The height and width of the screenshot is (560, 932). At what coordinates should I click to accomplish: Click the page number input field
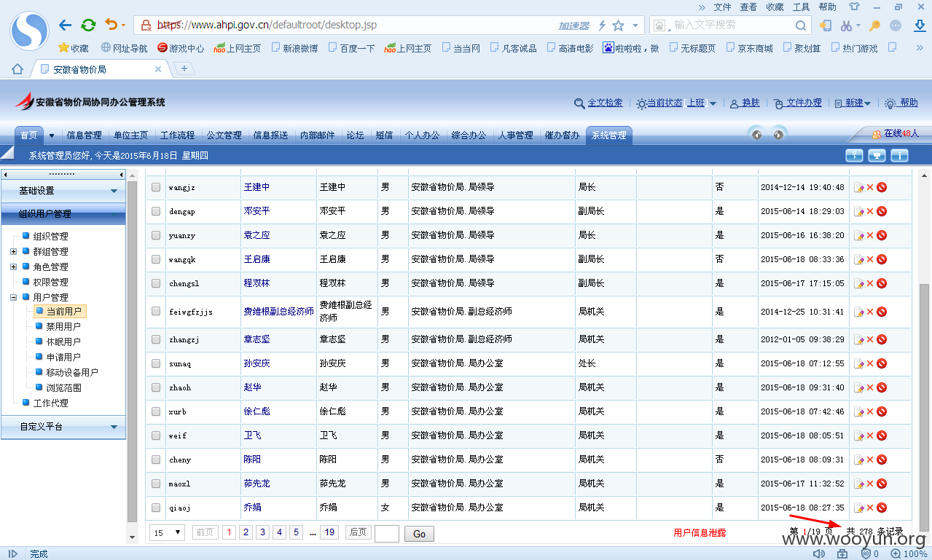(387, 534)
